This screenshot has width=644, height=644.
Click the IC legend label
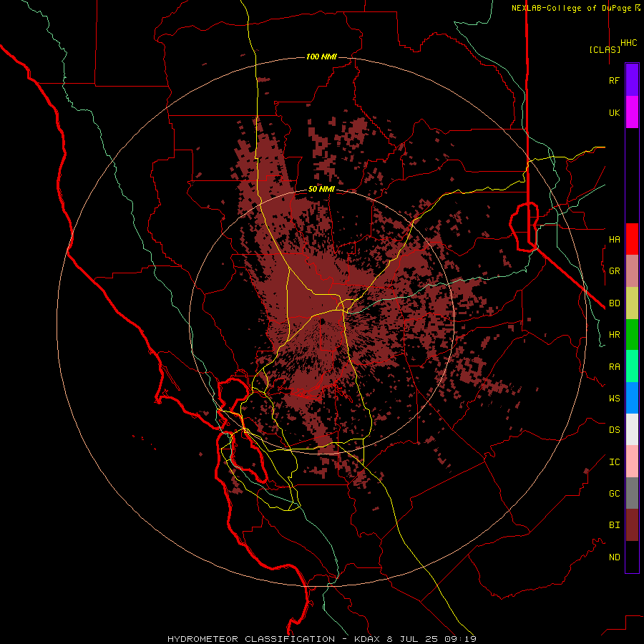click(615, 462)
